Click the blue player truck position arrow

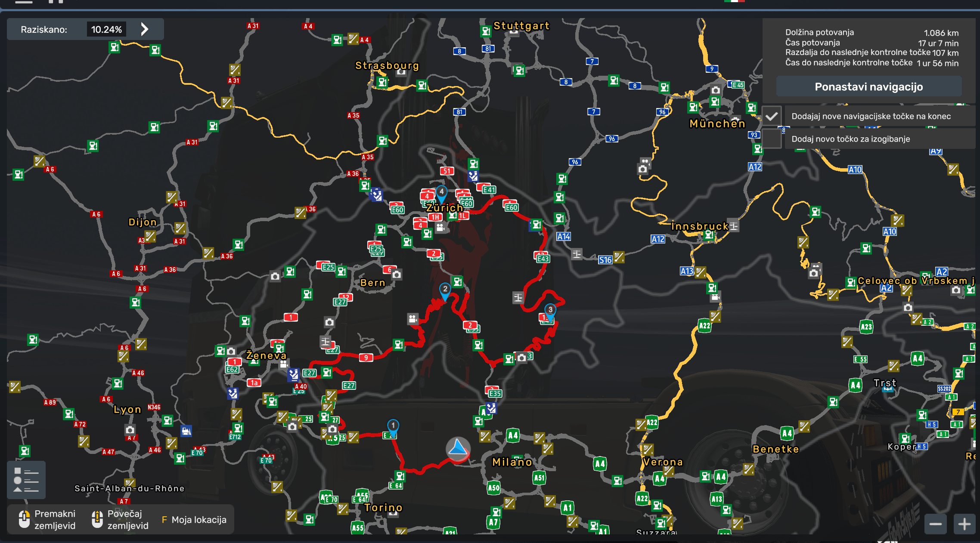458,449
